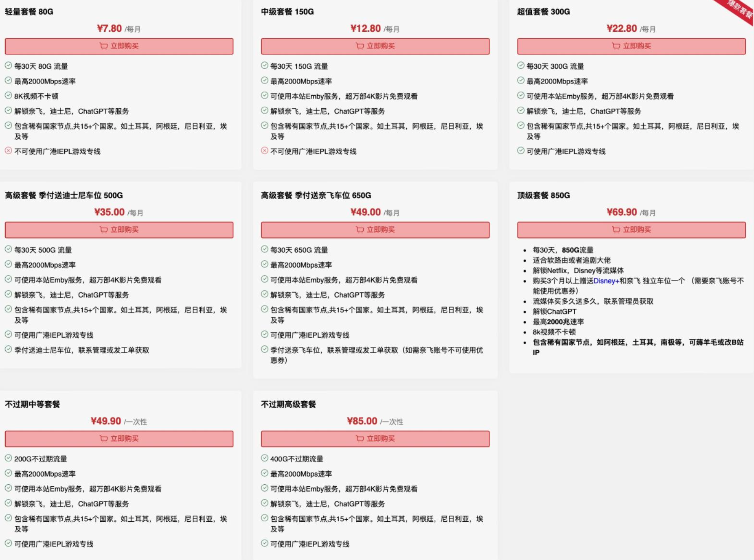Click IEPL check icon in 超值套餐 300G
The image size is (754, 560).
(520, 151)
